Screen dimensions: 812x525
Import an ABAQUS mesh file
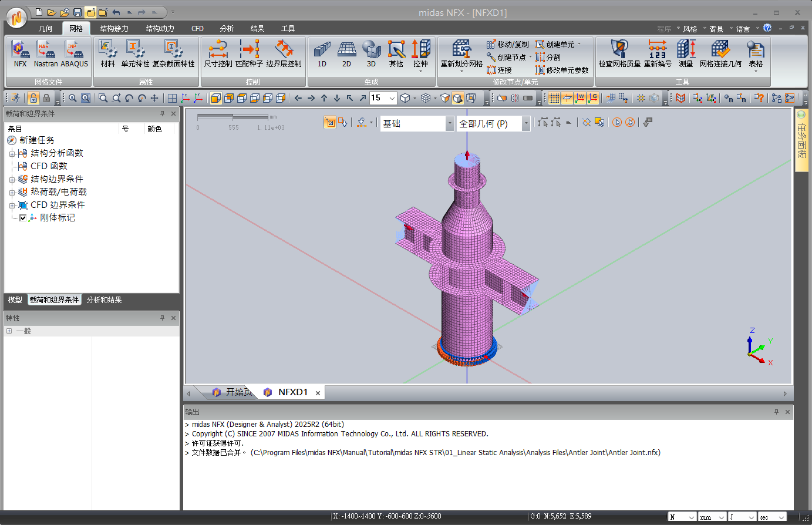(x=75, y=54)
